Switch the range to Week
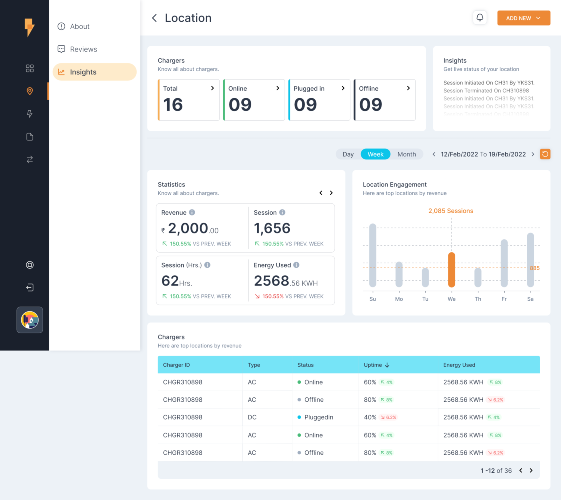Viewport: 561px width, 500px height. click(375, 154)
